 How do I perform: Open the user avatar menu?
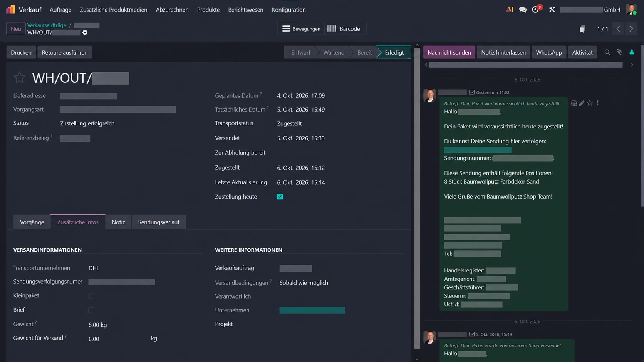point(631,9)
